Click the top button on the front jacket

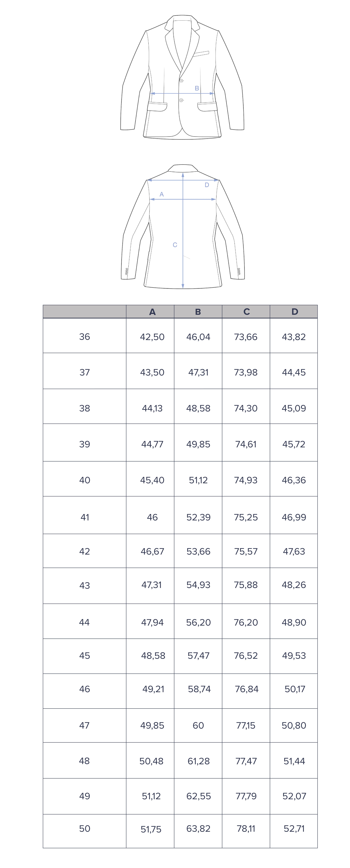point(181,81)
